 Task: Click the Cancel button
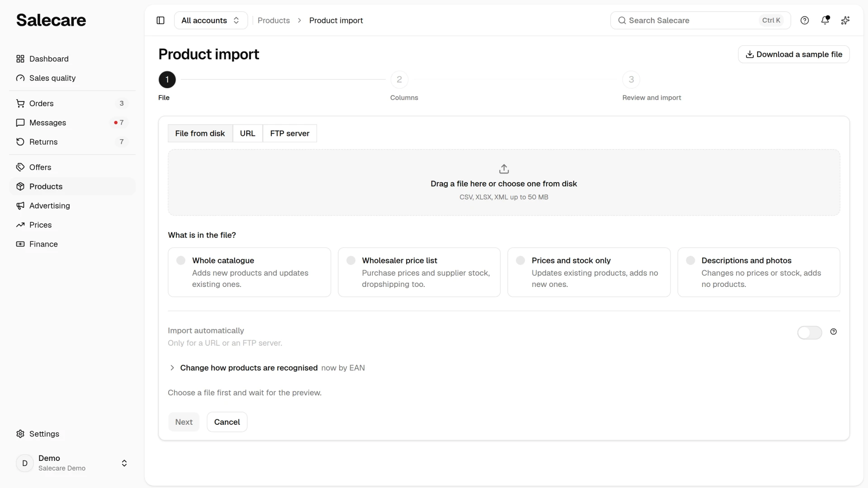click(x=227, y=422)
